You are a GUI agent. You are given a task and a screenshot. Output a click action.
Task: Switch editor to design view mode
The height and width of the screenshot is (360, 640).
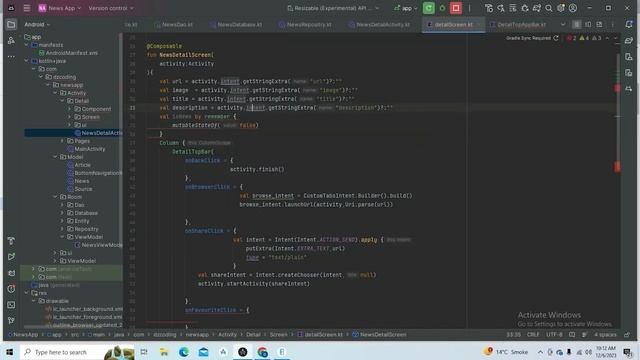click(599, 24)
